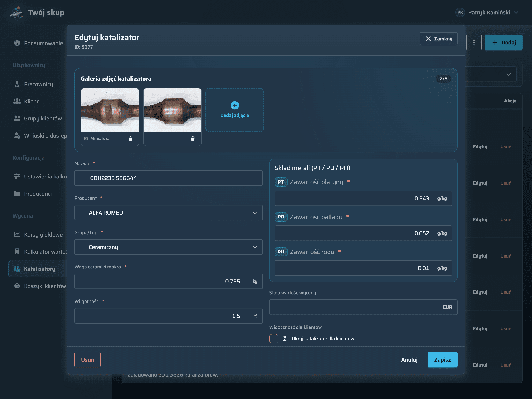Screen dimensions: 532x399
Task: Click the Wilgotność percent field
Action: [x=168, y=316]
